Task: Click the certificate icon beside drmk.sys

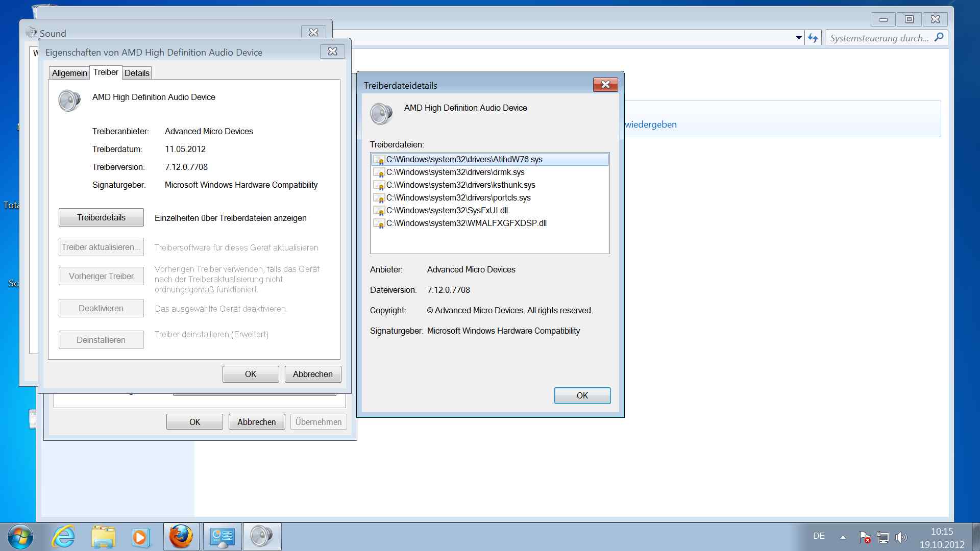Action: [x=379, y=172]
